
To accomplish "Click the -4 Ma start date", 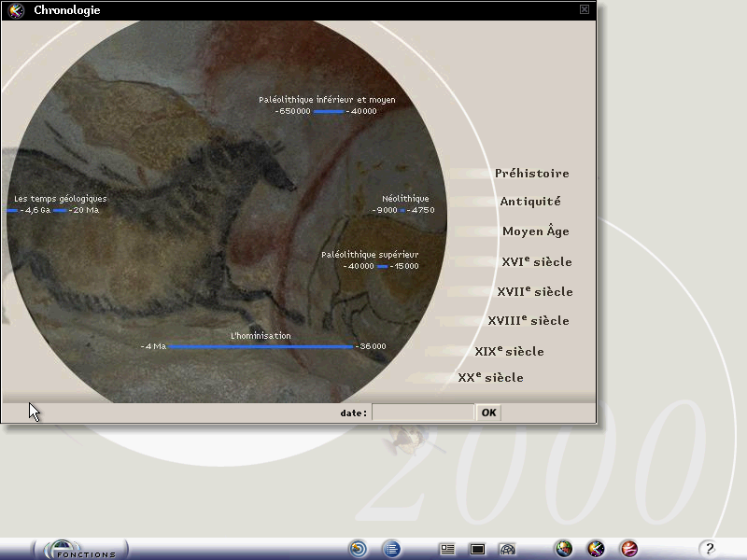I will coord(153,346).
